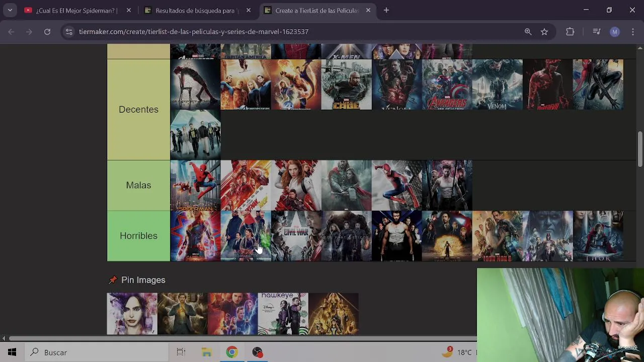The height and width of the screenshot is (362, 644).
Task: Click the 'Pin Images' heading
Action: (x=143, y=280)
